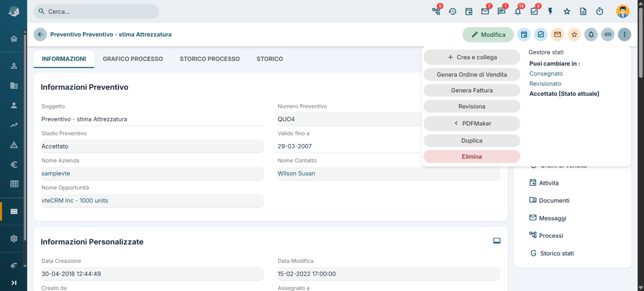Image resolution: width=644 pixels, height=291 pixels.
Task: Open the top single-person icon in the sidebar
Action: pyautogui.click(x=14, y=66)
